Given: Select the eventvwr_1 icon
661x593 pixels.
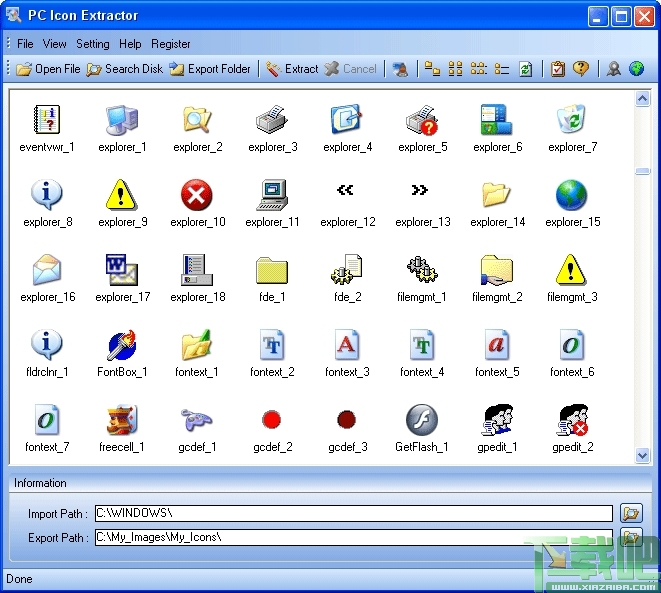Looking at the screenshot, I should (47, 120).
